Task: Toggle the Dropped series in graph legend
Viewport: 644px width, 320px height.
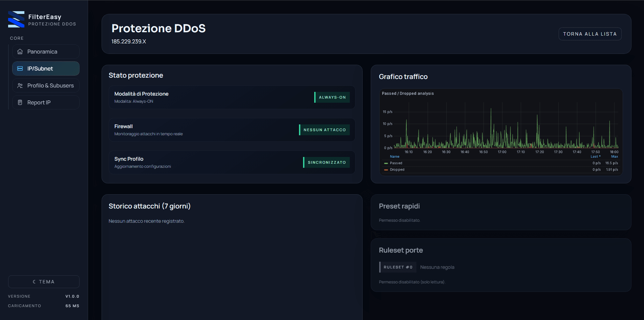Action: (397, 169)
